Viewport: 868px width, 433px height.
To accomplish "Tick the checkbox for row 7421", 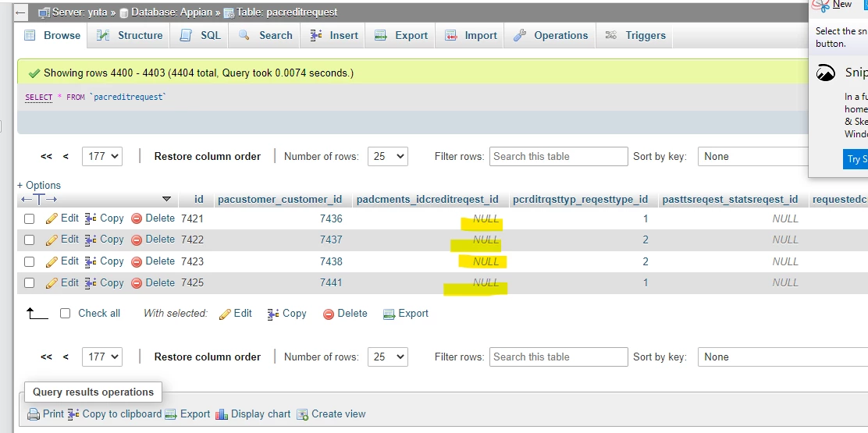I will click(x=30, y=219).
